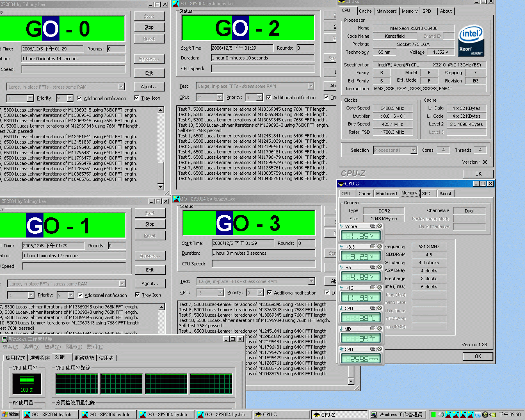
Task: Close the +5 voltage sensor widget
Action: [380, 267]
